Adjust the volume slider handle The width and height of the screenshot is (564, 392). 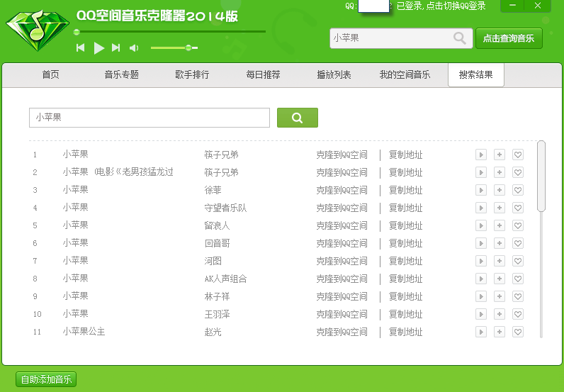point(188,47)
